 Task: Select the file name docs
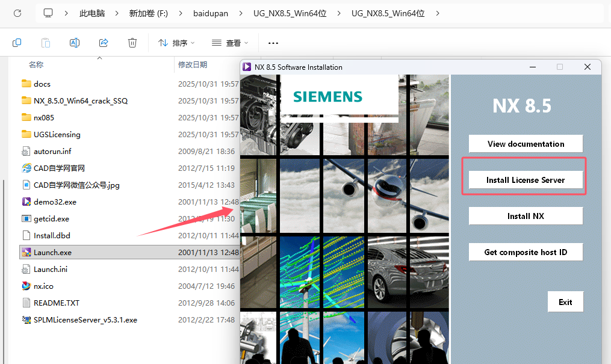[42, 84]
